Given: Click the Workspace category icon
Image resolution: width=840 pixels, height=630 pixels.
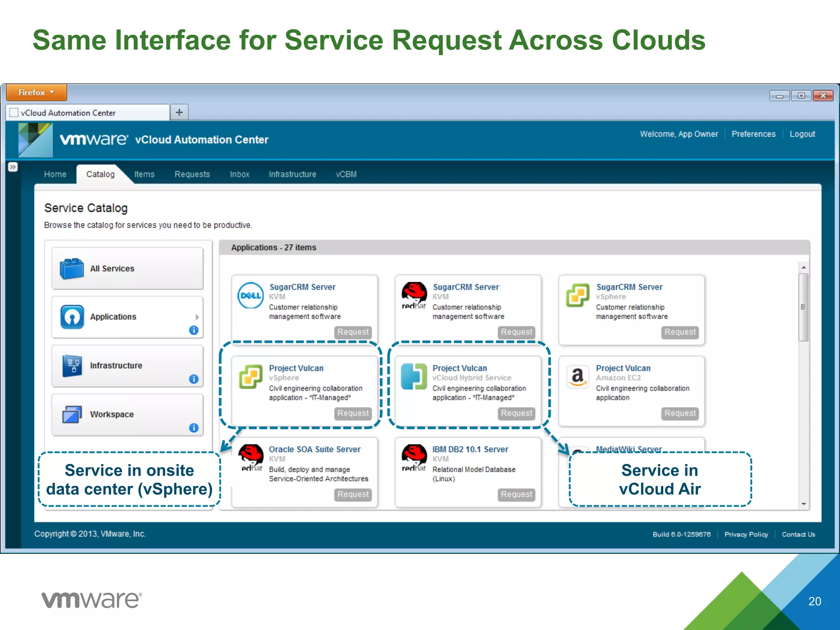Looking at the screenshot, I should 72,414.
